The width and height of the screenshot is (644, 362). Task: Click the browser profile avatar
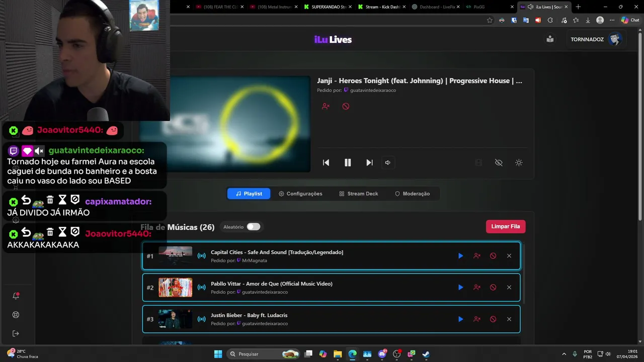click(600, 20)
